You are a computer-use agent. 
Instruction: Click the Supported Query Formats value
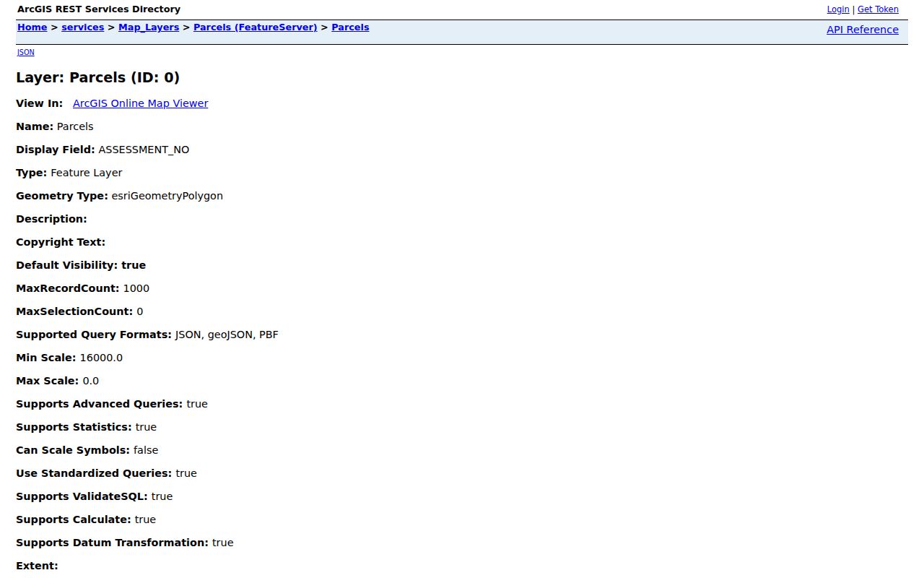(x=227, y=335)
